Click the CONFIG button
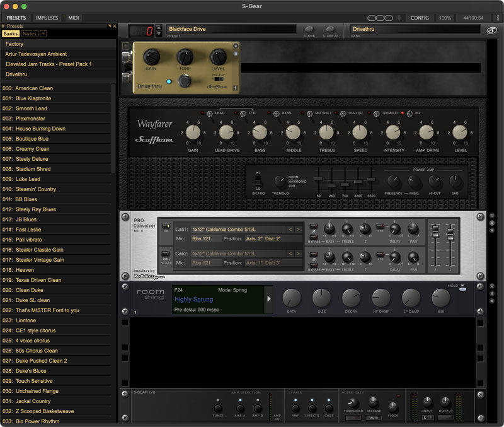The image size is (504, 427). tap(420, 18)
